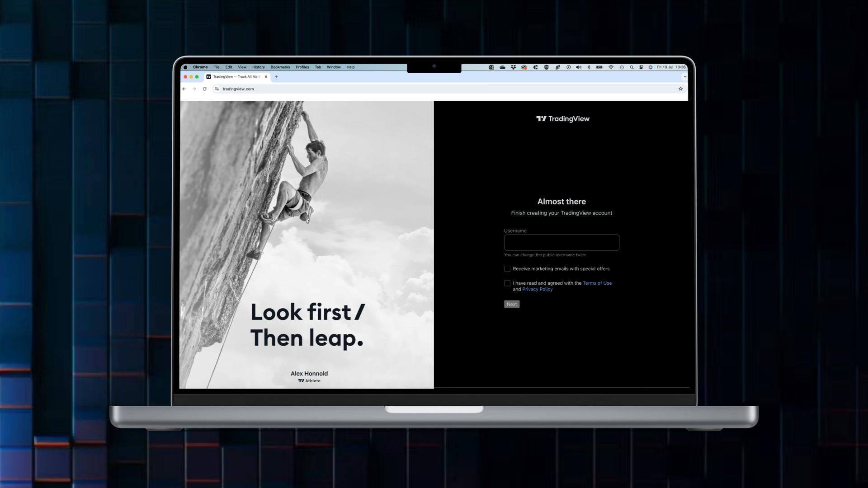This screenshot has height=488, width=868.
Task: Open the File menu
Action: coord(217,67)
